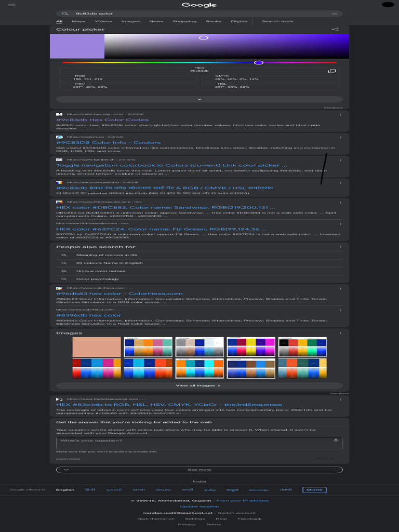Image resolution: width=399 pixels, height=532 pixels.
Task: Click the Update location link
Action: point(199,507)
